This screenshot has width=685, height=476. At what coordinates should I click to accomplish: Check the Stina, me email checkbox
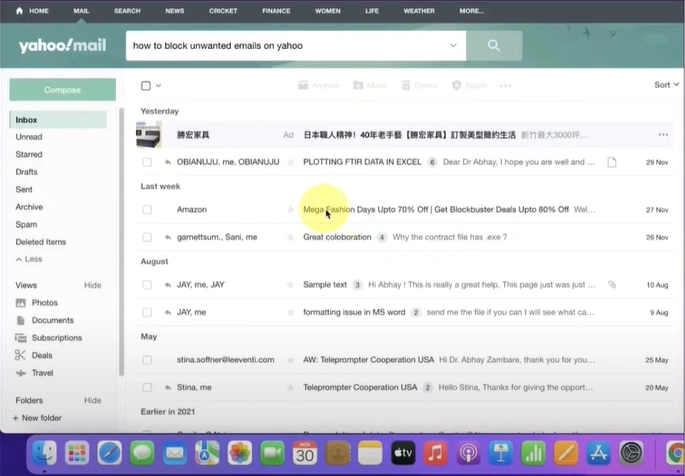(x=147, y=387)
